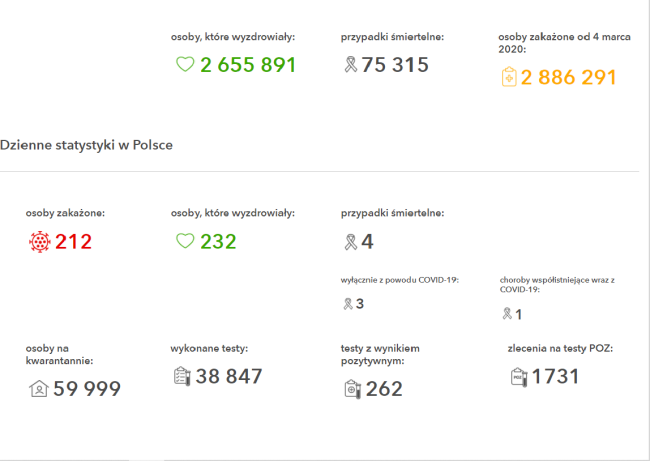
Task: Click the green heart icon beside 232
Action: (x=184, y=241)
